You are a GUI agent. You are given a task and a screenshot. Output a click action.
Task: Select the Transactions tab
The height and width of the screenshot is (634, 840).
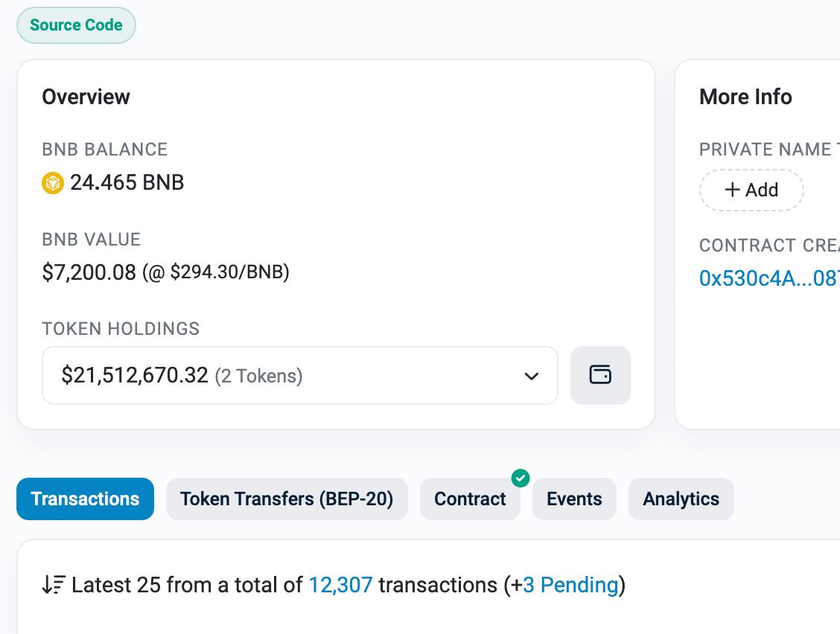[x=85, y=499]
